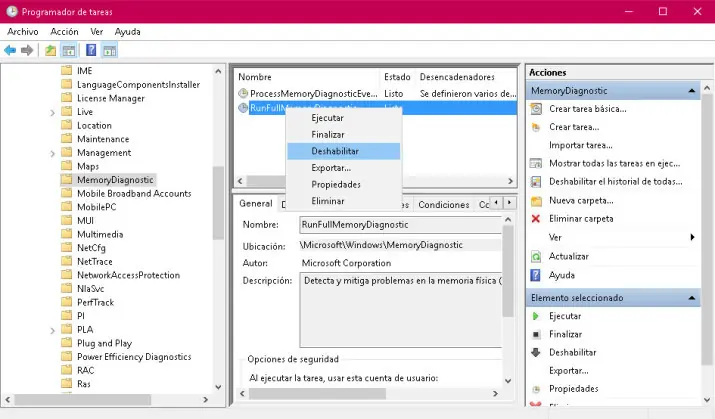Viewport: 715px width, 419px height.
Task: Expand the Management folder node
Action: click(x=52, y=154)
